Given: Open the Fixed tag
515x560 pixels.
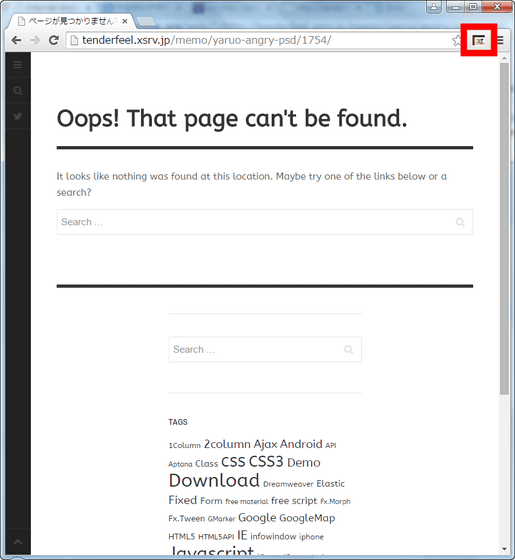Looking at the screenshot, I should tap(183, 500).
